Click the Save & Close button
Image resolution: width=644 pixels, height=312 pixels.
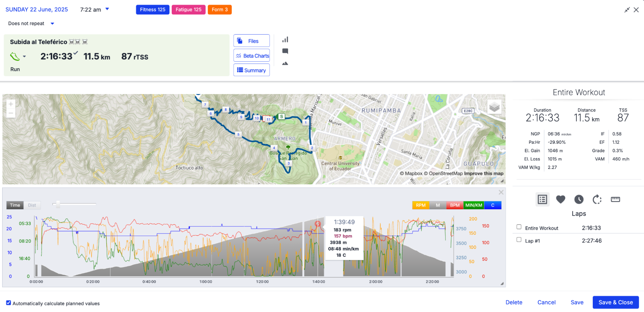point(615,302)
